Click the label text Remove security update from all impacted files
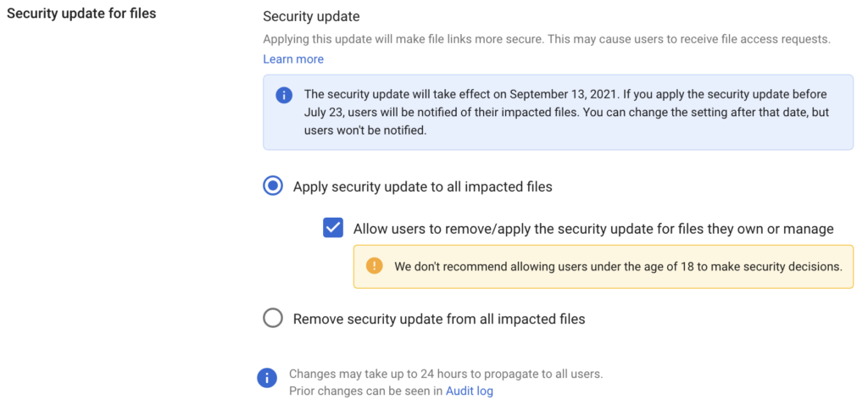Viewport: 868px width, 416px height. point(439,319)
